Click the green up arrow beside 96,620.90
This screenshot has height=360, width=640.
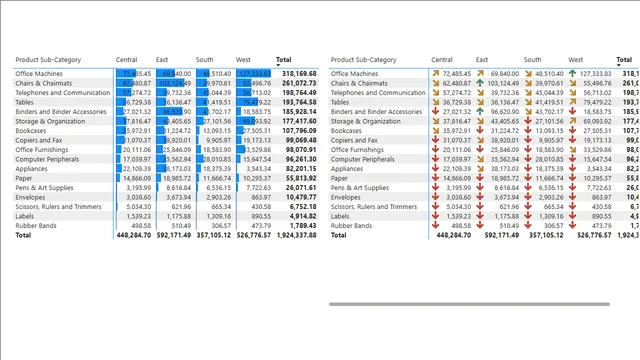click(480, 111)
